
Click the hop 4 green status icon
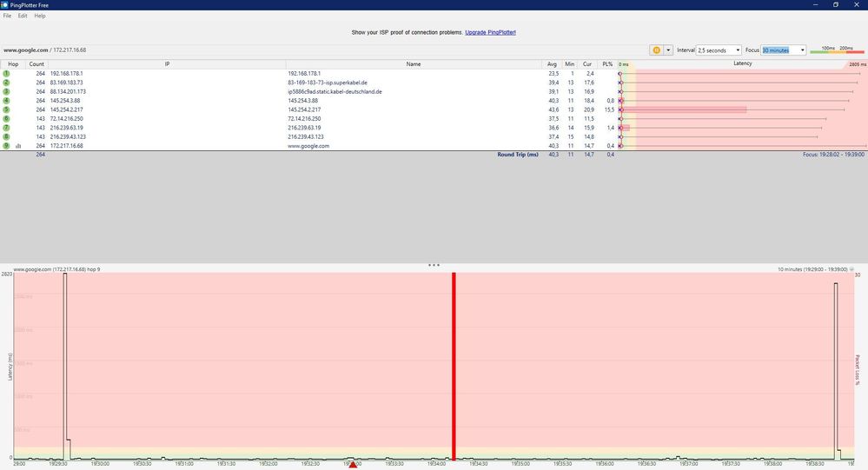(6, 100)
